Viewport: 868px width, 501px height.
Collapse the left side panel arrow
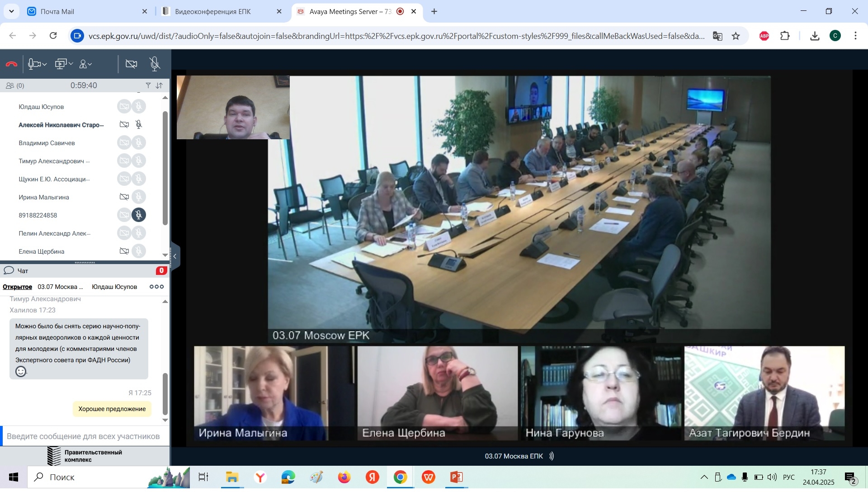pyautogui.click(x=175, y=256)
